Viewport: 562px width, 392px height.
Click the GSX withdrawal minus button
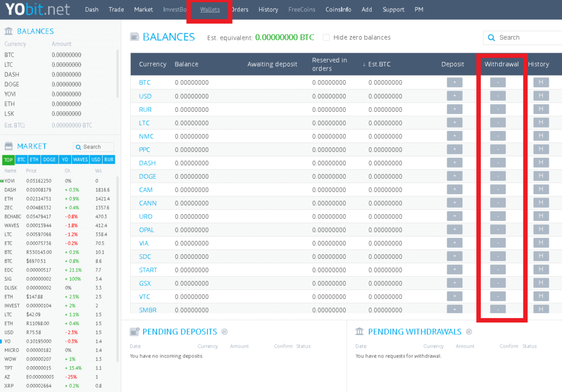coord(498,283)
